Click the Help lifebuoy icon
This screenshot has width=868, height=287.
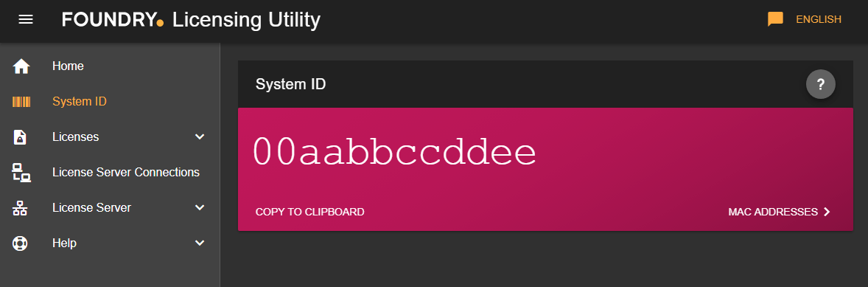20,243
